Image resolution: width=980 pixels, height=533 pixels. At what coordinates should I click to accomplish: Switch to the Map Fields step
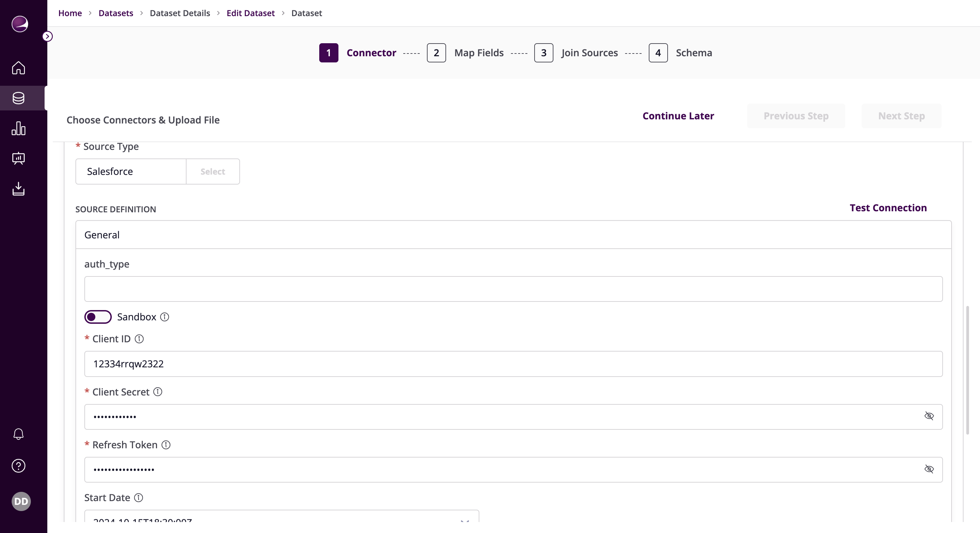click(x=479, y=53)
